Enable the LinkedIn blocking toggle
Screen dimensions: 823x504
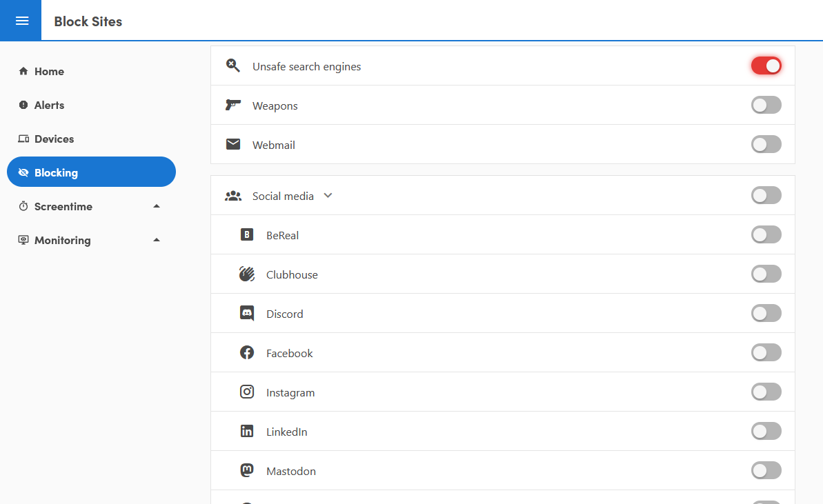click(766, 431)
